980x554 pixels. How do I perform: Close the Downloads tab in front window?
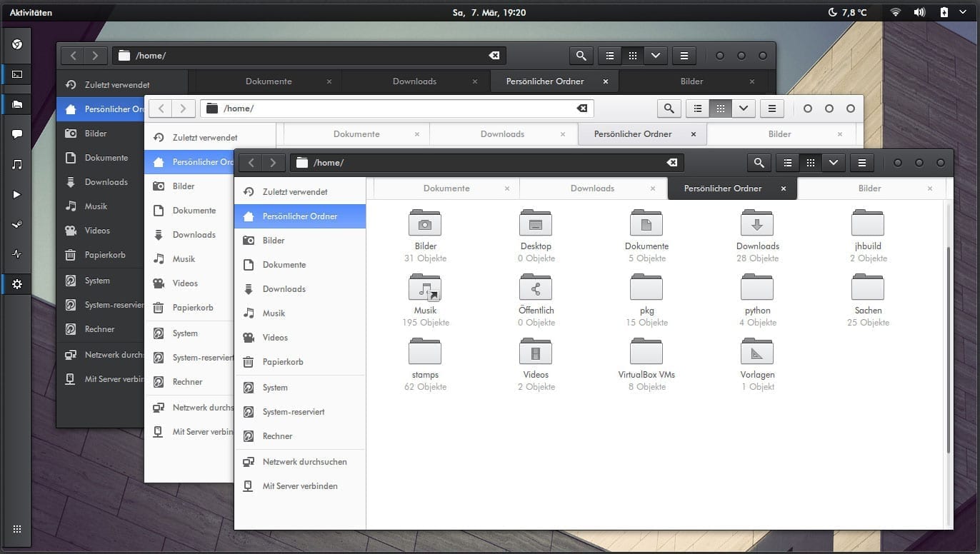point(653,188)
